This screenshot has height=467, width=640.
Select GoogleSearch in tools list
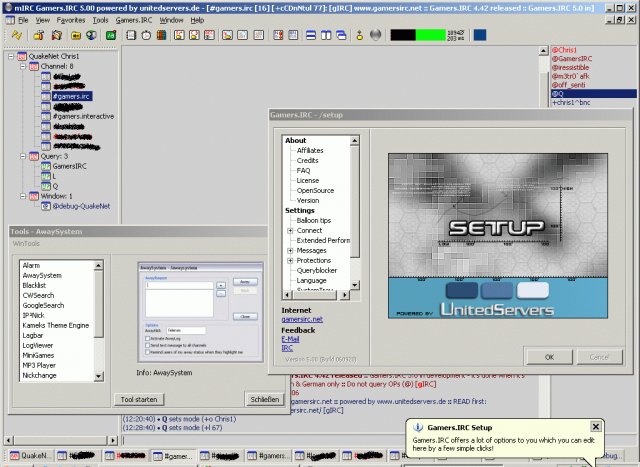pyautogui.click(x=43, y=305)
